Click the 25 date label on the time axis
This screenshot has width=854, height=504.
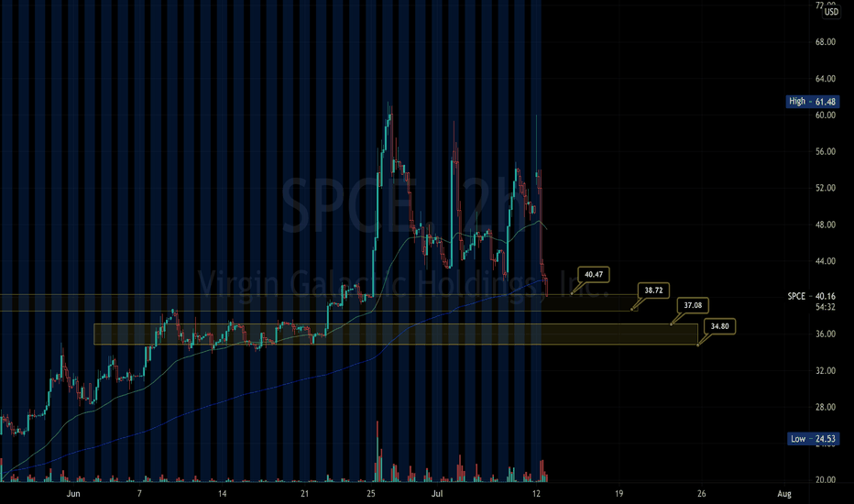(371, 494)
